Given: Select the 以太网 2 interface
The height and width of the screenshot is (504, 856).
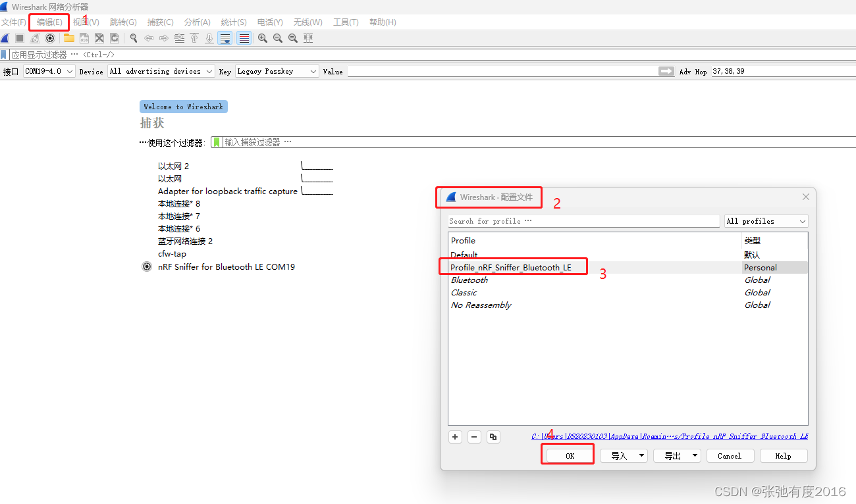Looking at the screenshot, I should 173,166.
